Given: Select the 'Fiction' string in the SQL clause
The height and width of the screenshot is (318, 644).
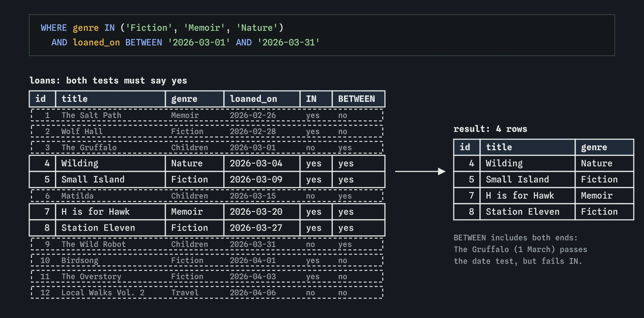Looking at the screenshot, I should tap(149, 28).
